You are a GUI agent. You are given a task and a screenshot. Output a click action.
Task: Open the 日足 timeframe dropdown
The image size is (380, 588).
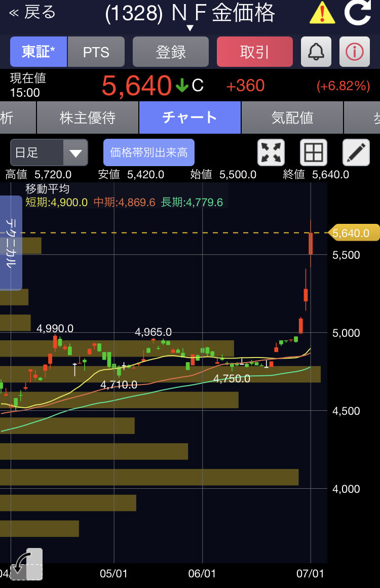[49, 152]
